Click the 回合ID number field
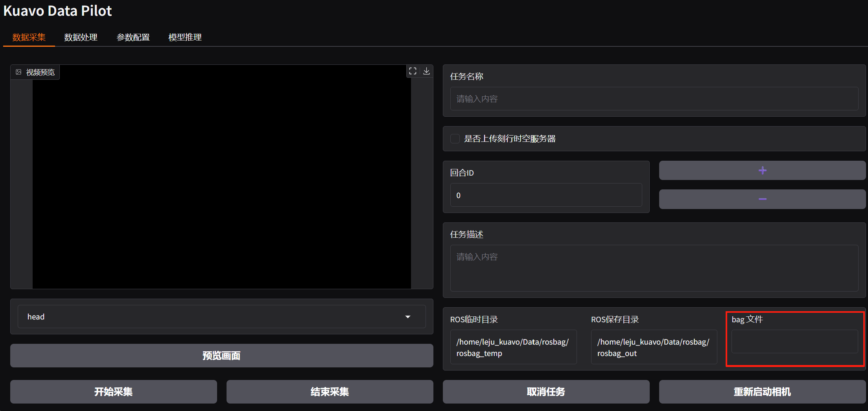Screen dimensions: 868x411 pos(546,195)
